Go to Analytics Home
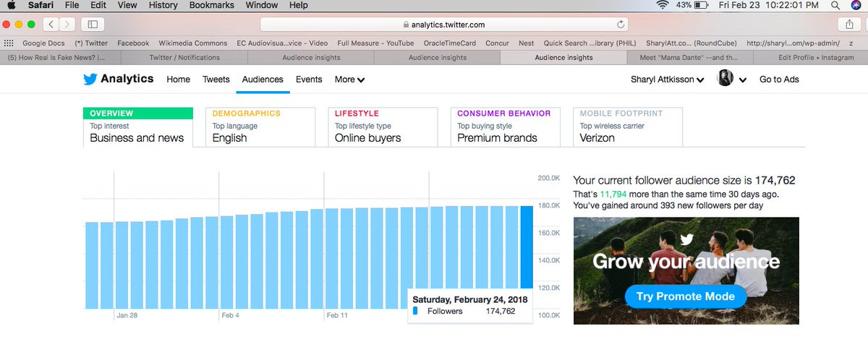This screenshot has height=342, width=868. [179, 80]
